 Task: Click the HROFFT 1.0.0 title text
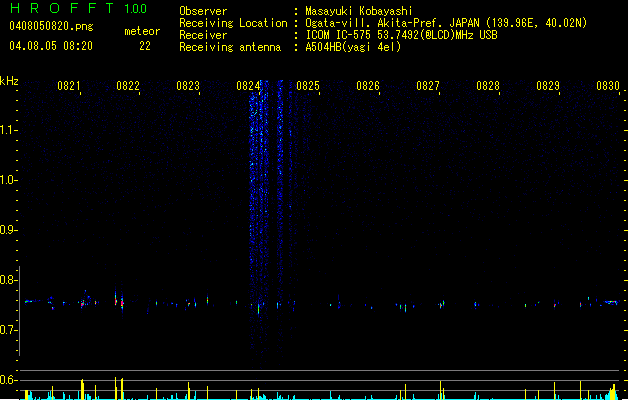pyautogui.click(x=79, y=8)
